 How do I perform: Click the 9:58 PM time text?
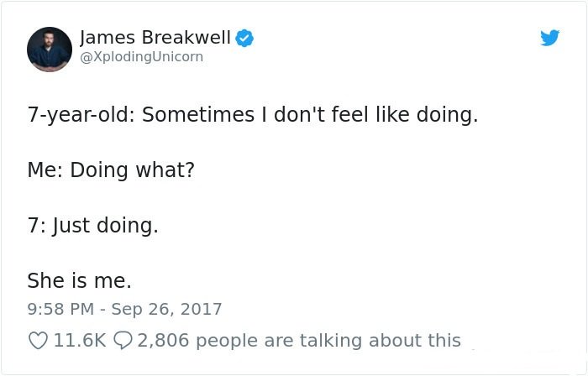(x=60, y=310)
